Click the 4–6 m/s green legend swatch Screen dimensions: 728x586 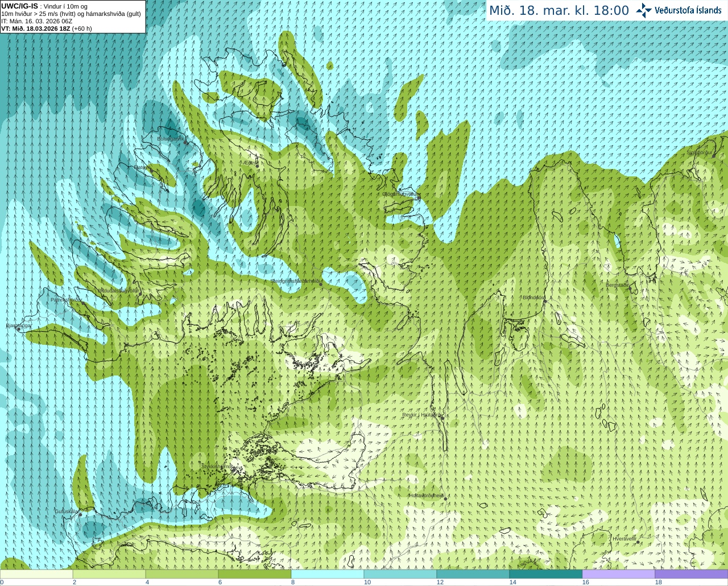pos(182,574)
